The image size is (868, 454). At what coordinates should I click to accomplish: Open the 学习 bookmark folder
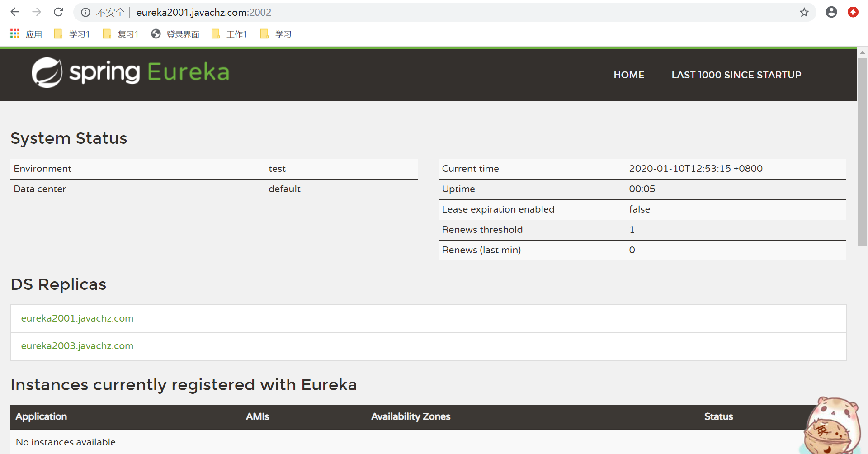coord(276,34)
